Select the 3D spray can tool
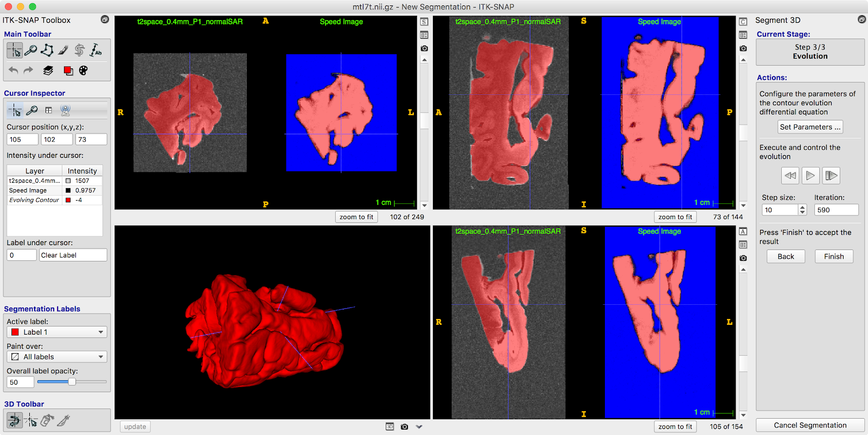Image resolution: width=868 pixels, height=435 pixels. tap(47, 420)
